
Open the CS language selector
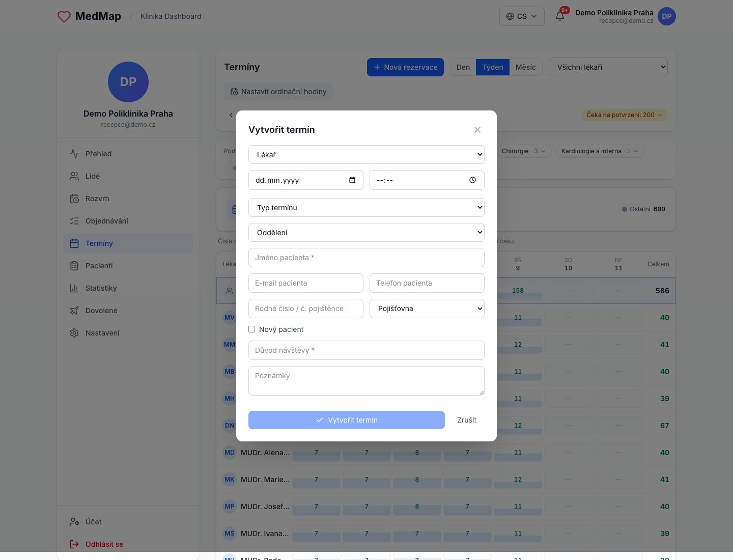tap(522, 16)
